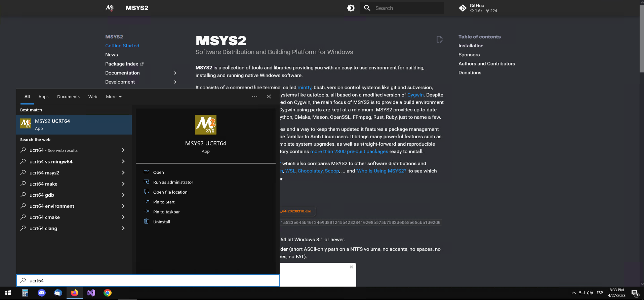Follow the mintty link
Image resolution: width=644 pixels, height=300 pixels.
click(305, 87)
